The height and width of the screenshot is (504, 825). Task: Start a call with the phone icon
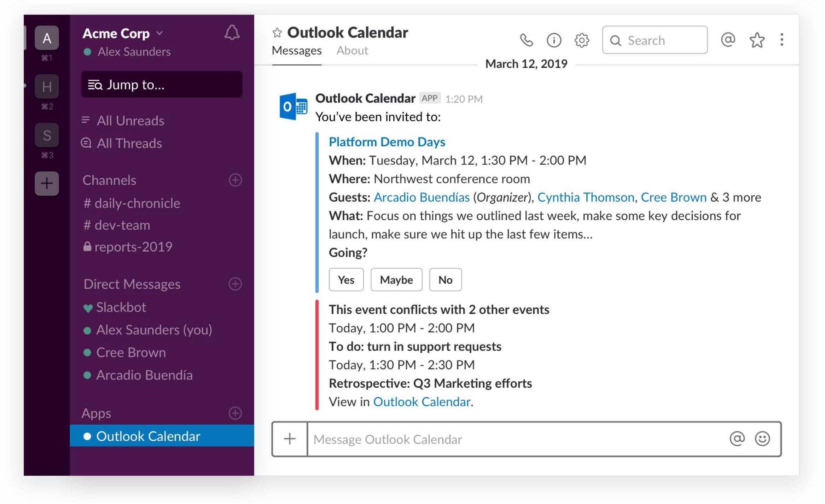[x=526, y=40]
